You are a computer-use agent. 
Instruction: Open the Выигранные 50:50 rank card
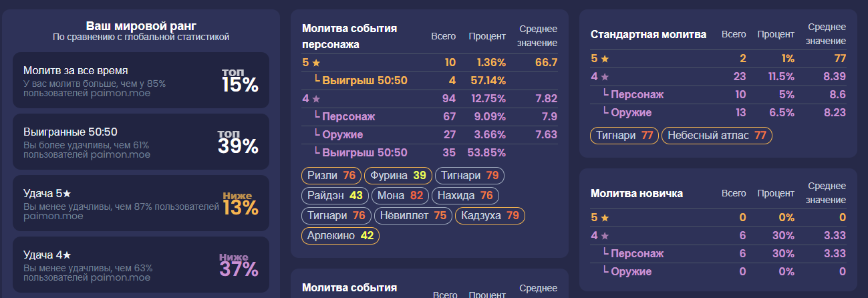click(x=141, y=142)
